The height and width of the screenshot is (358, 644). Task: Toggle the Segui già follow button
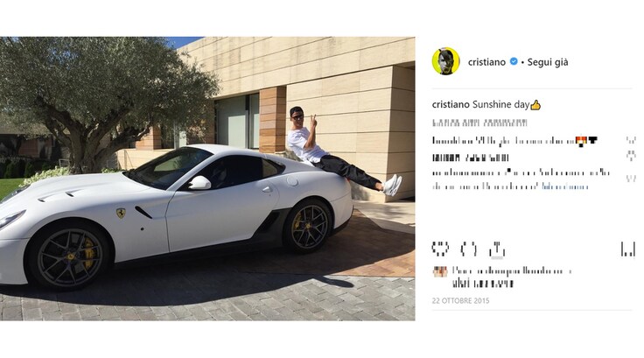548,62
